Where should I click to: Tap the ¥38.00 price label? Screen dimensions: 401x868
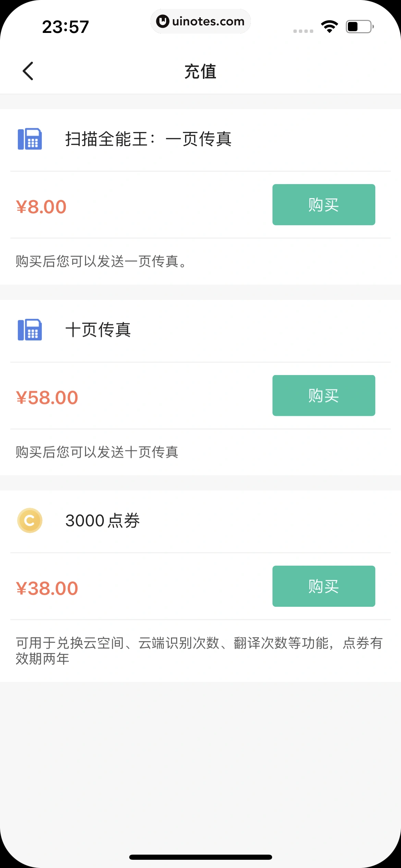pos(47,588)
